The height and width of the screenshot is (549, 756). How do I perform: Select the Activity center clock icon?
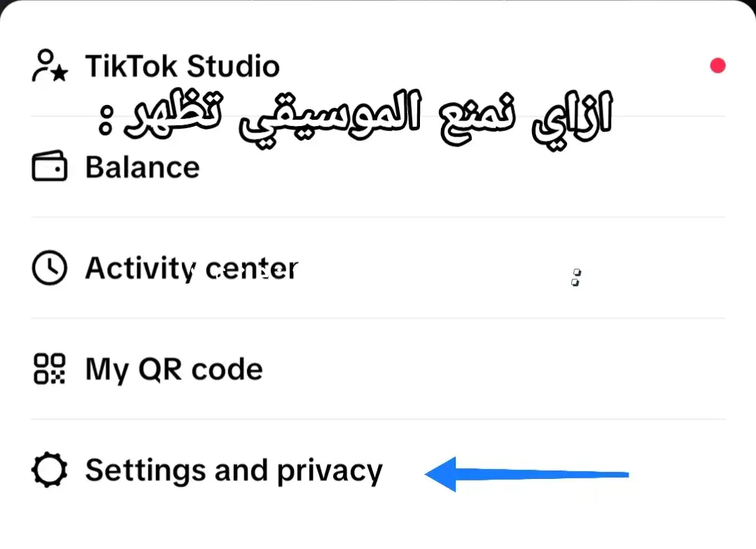click(x=49, y=267)
